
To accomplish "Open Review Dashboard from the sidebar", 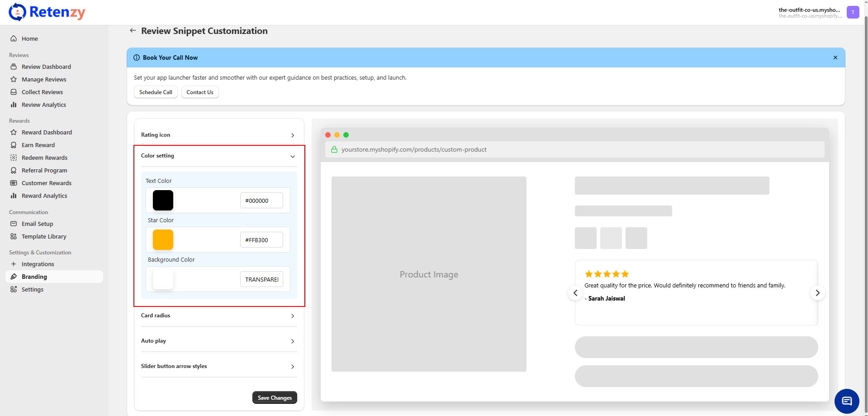I will [x=46, y=67].
